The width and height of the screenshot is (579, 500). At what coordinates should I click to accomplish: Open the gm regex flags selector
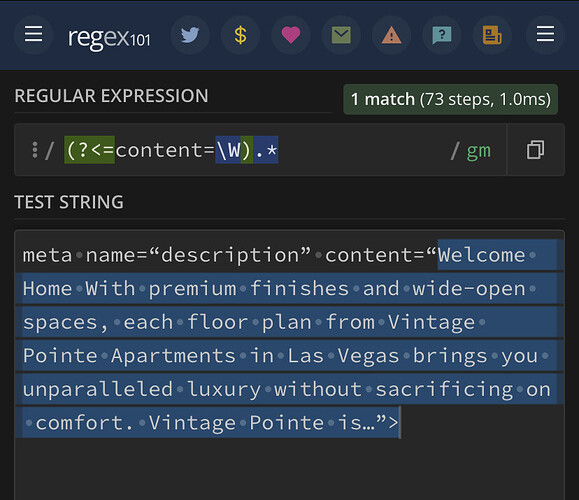479,151
